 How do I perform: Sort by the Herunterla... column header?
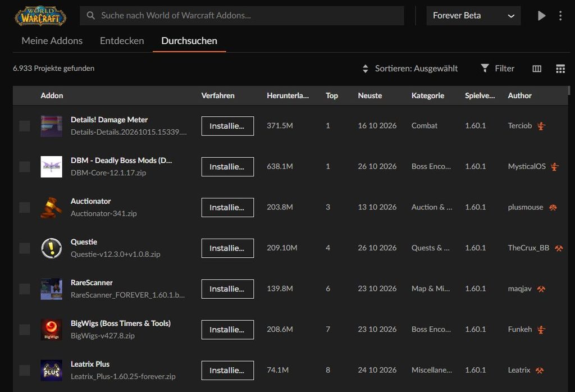point(288,95)
